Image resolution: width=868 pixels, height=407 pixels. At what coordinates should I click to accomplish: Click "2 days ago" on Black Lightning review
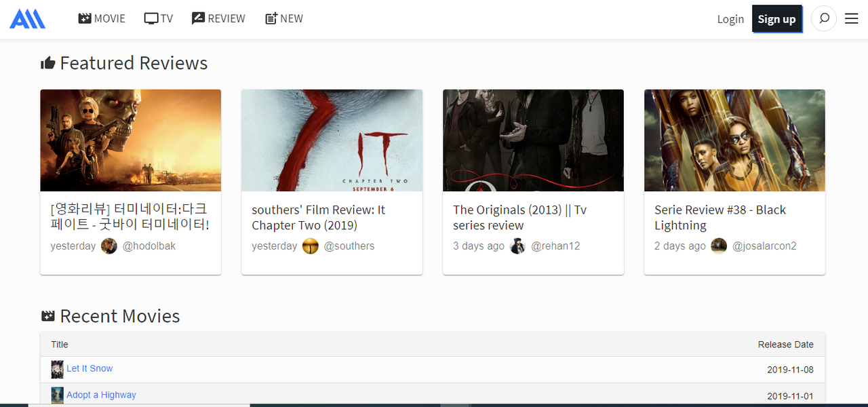coord(680,246)
